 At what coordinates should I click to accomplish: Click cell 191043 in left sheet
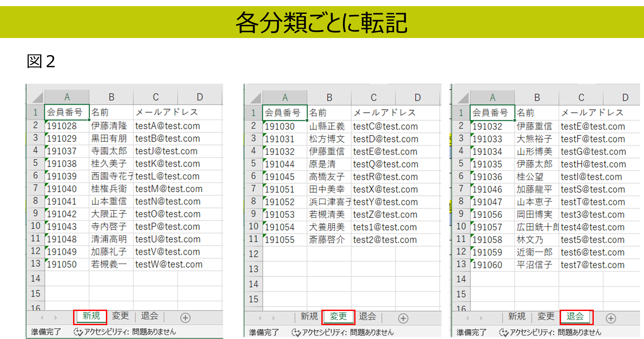tap(67, 227)
